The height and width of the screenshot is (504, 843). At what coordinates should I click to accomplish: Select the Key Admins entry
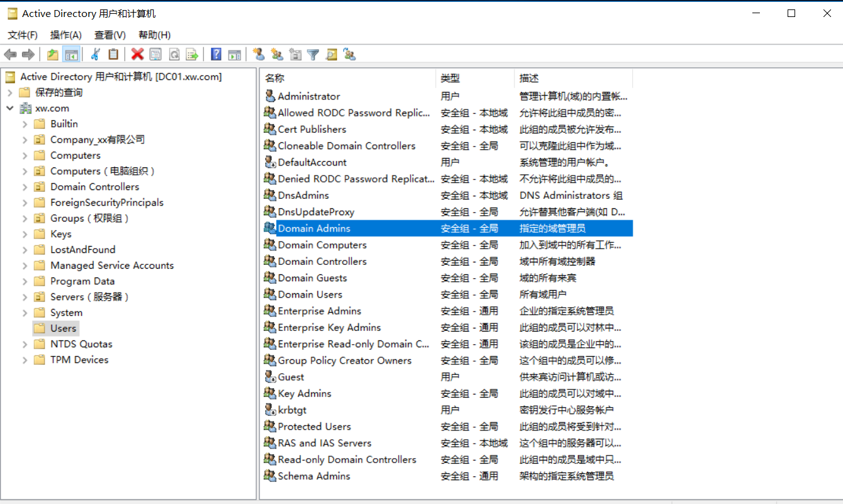pos(305,393)
